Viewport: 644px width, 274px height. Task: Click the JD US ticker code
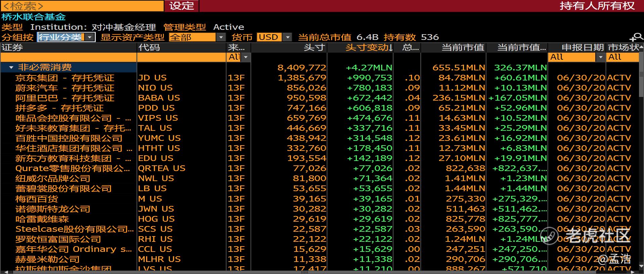coord(152,78)
